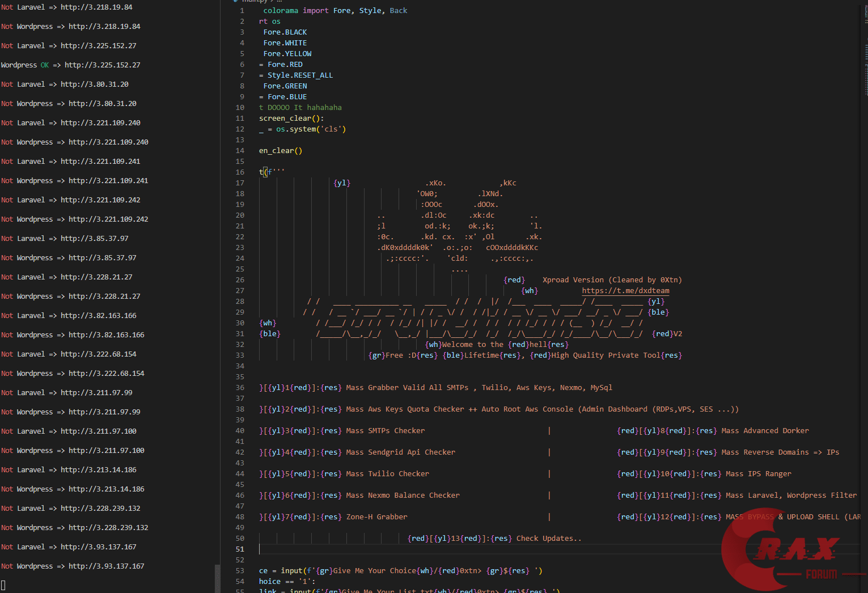Click "Fore.GREEN" in the code

coord(285,86)
